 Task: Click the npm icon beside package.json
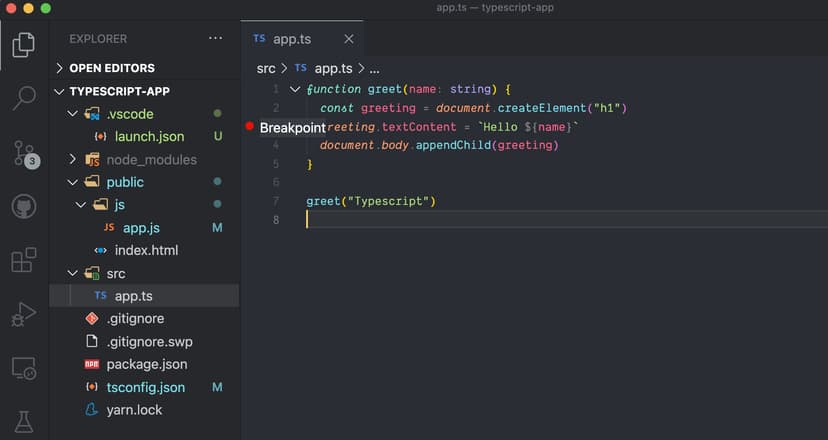(91, 364)
